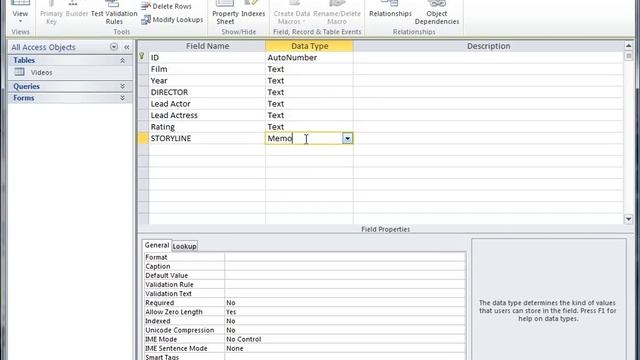Click the Description cell for STORYLINE
640x360 pixels.
tap(488, 138)
